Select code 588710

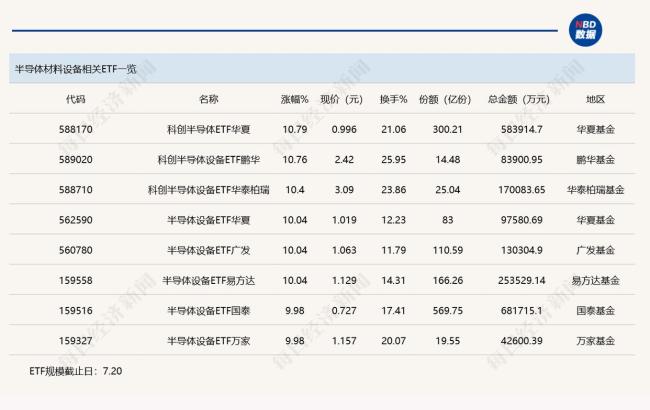coord(75,190)
